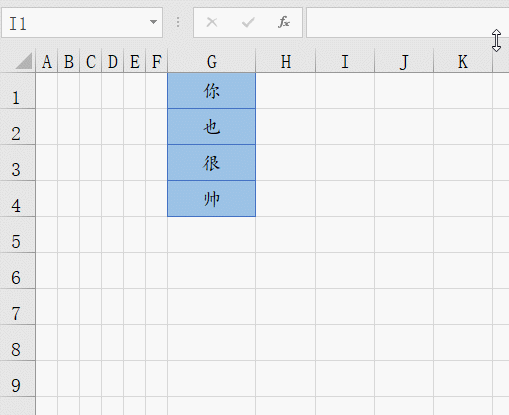Viewport: 509px width, 415px height.
Task: Click cell G4 containing 帅
Action: pyautogui.click(x=212, y=199)
